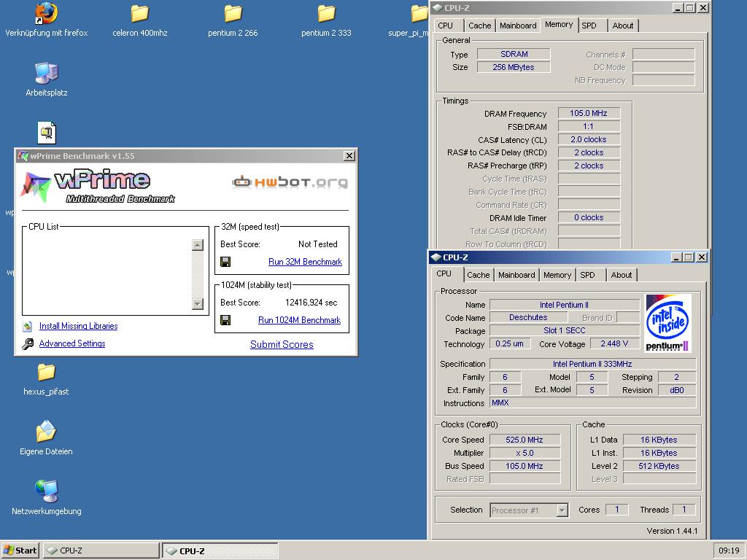Open the Arbeitsplatz desktop icon

click(x=46, y=73)
